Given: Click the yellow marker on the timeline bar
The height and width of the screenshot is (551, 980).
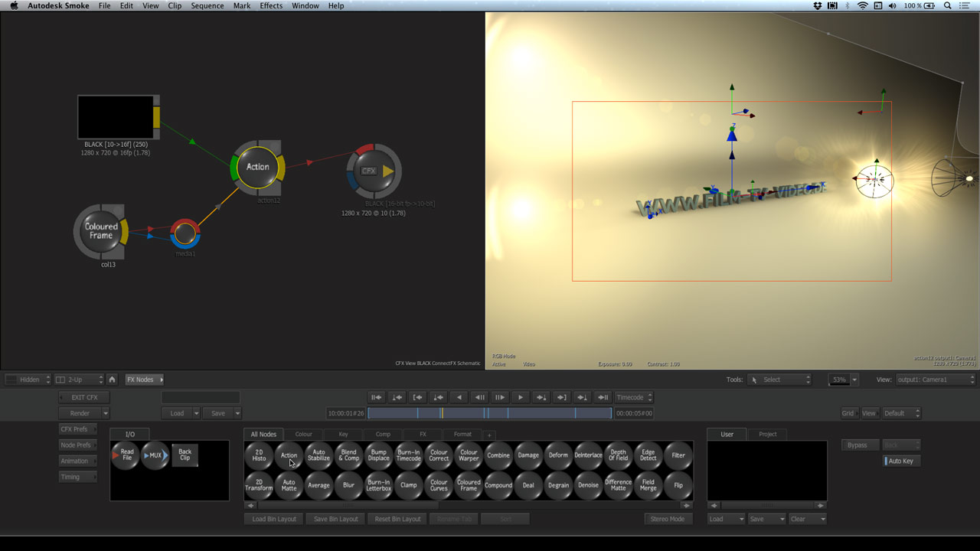Looking at the screenshot, I should pyautogui.click(x=442, y=413).
